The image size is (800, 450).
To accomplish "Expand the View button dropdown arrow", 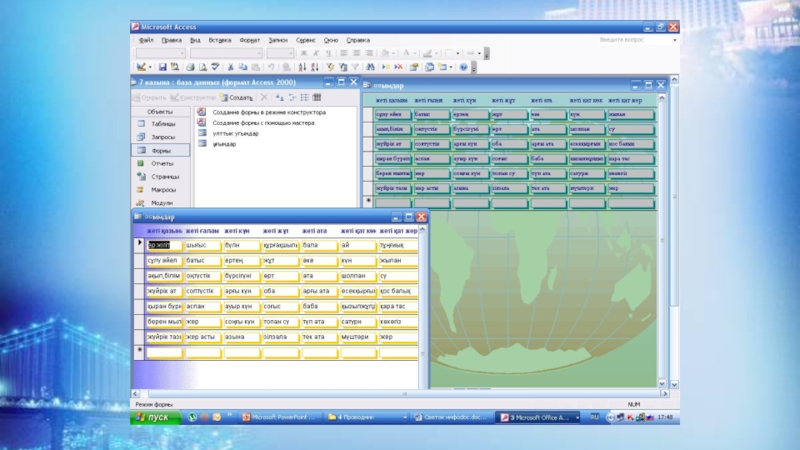I will click(x=150, y=67).
